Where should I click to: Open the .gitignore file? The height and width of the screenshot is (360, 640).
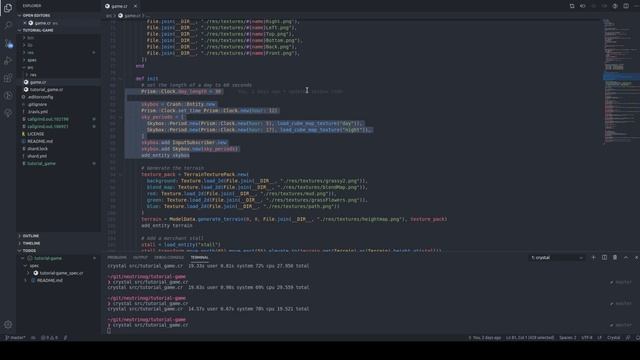tap(38, 104)
